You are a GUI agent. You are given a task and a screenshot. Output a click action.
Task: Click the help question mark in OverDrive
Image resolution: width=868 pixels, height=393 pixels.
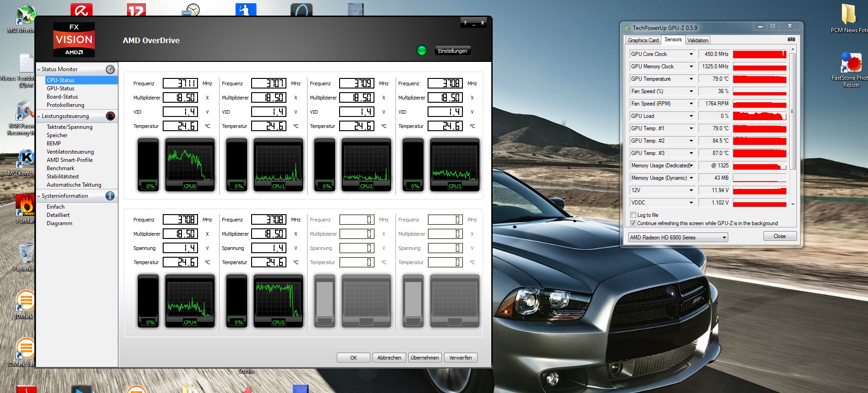(x=465, y=23)
